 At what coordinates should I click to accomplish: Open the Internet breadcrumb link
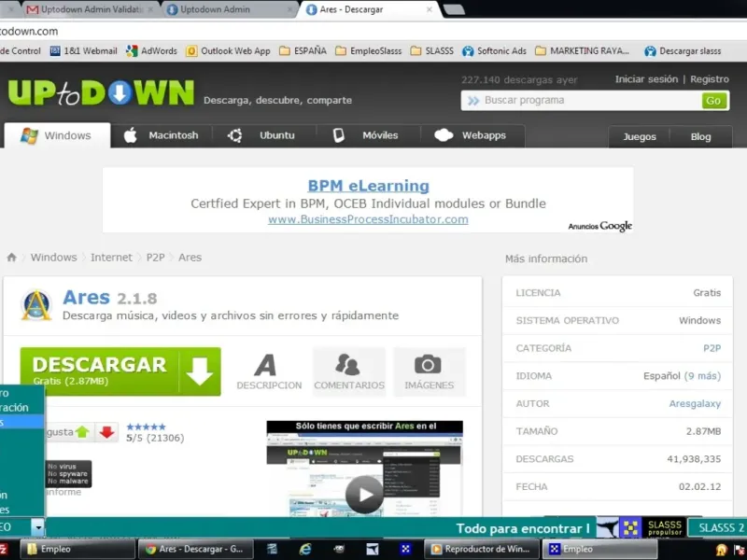[111, 258]
